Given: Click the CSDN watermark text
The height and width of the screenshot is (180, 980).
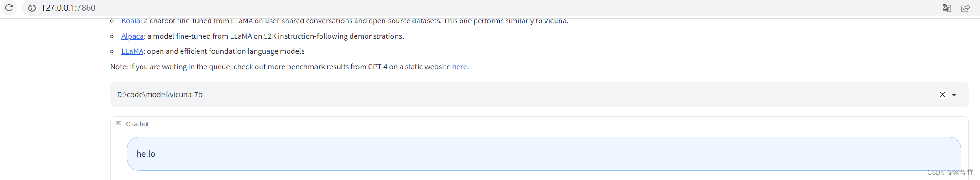Looking at the screenshot, I should (x=950, y=172).
